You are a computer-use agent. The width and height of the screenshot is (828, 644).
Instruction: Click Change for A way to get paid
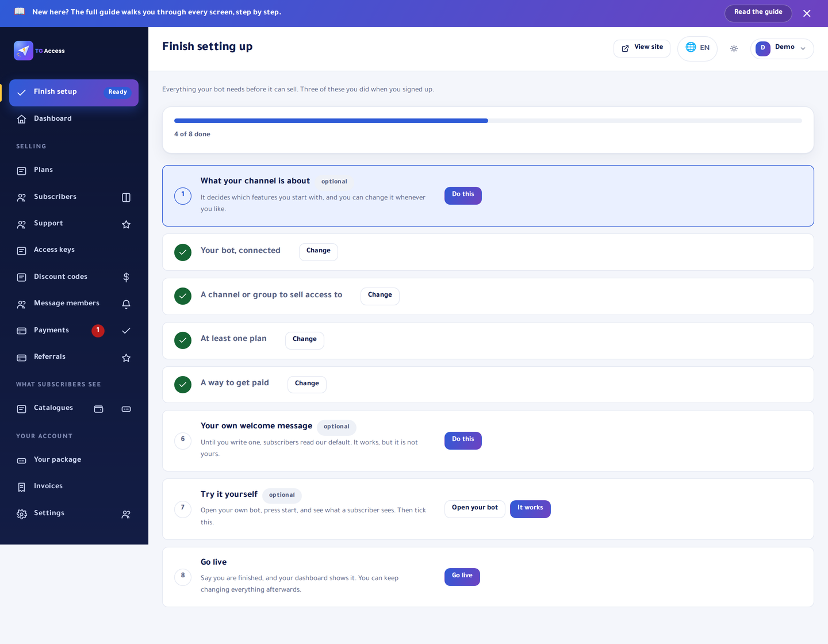(306, 385)
